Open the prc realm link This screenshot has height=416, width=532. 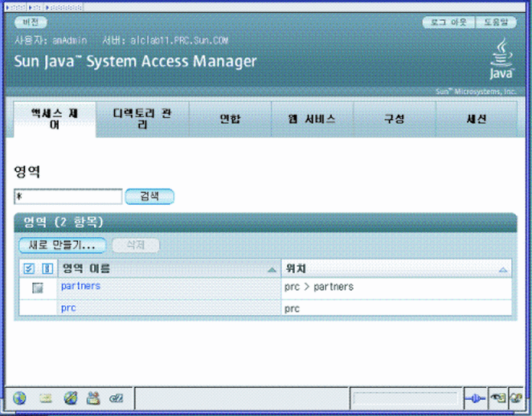pyautogui.click(x=68, y=308)
